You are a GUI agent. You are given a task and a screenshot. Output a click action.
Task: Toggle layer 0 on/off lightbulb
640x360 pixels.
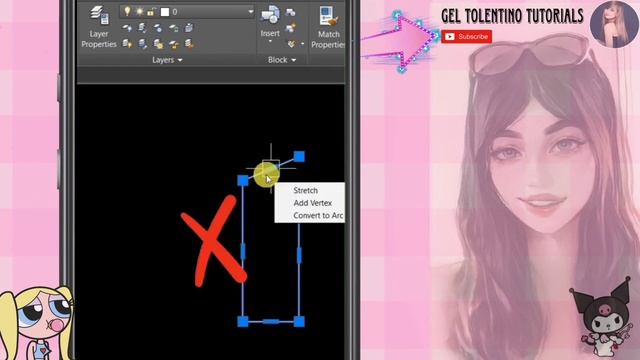[127, 11]
